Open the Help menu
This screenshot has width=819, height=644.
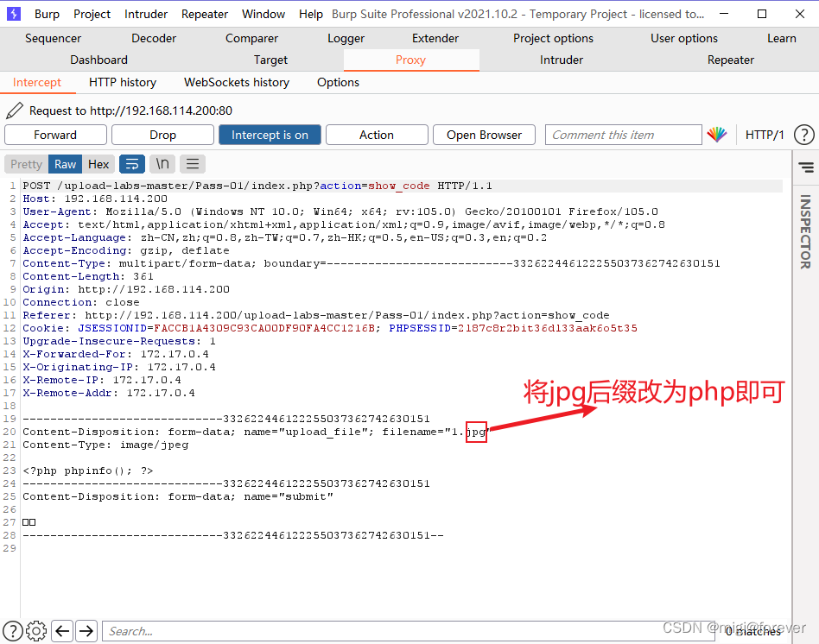(311, 14)
